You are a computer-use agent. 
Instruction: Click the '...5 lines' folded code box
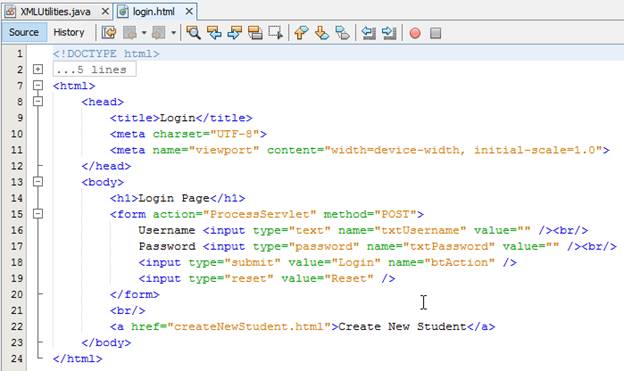click(94, 69)
